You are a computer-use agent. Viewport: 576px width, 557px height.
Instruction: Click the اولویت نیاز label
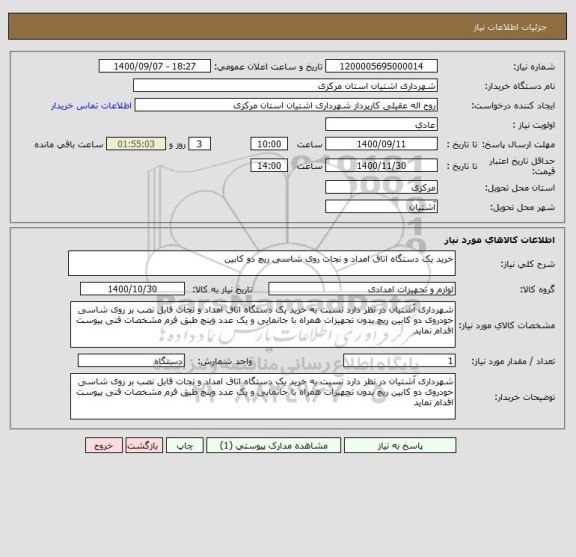(x=534, y=125)
